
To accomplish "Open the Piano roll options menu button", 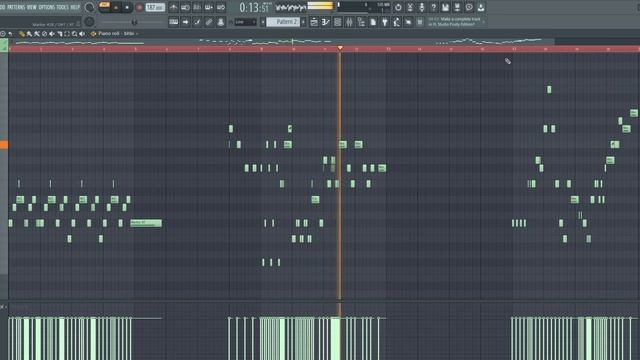I will (x=3, y=33).
